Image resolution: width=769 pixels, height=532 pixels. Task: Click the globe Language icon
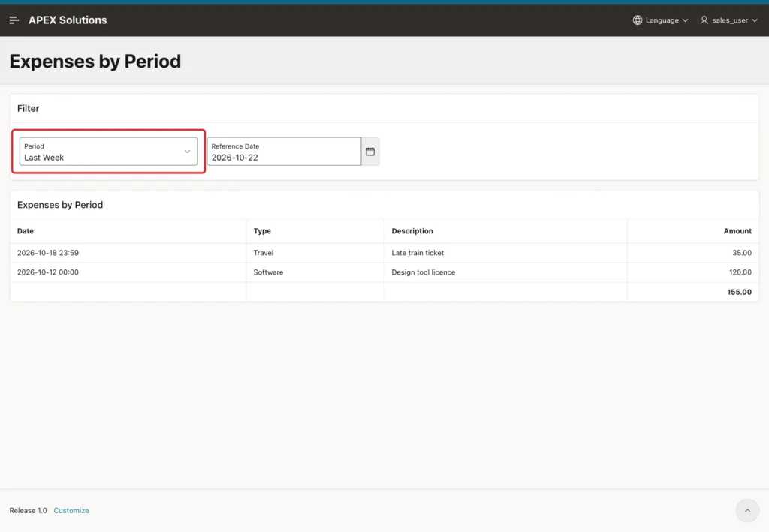637,20
